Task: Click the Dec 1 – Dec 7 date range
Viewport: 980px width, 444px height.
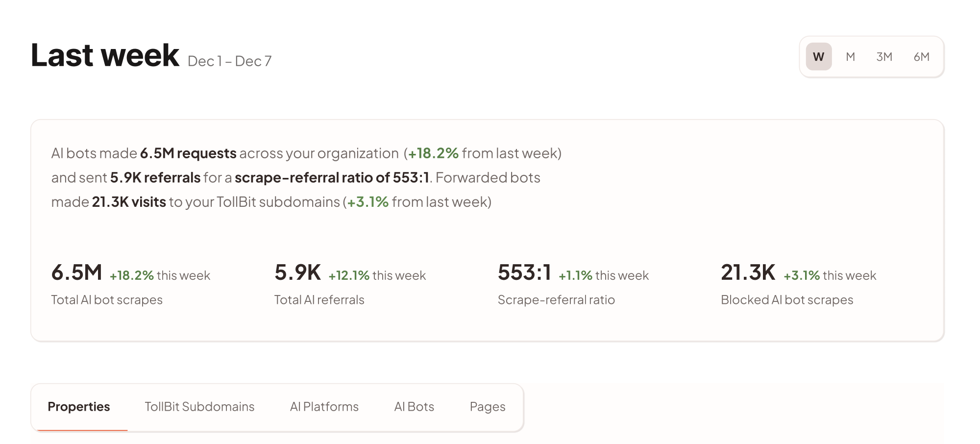Action: (229, 61)
